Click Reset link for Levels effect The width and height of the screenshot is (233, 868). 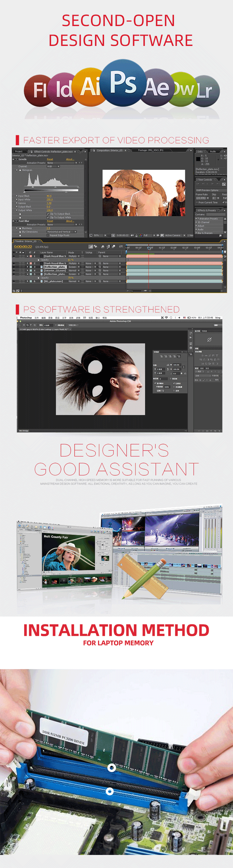pyautogui.click(x=50, y=159)
